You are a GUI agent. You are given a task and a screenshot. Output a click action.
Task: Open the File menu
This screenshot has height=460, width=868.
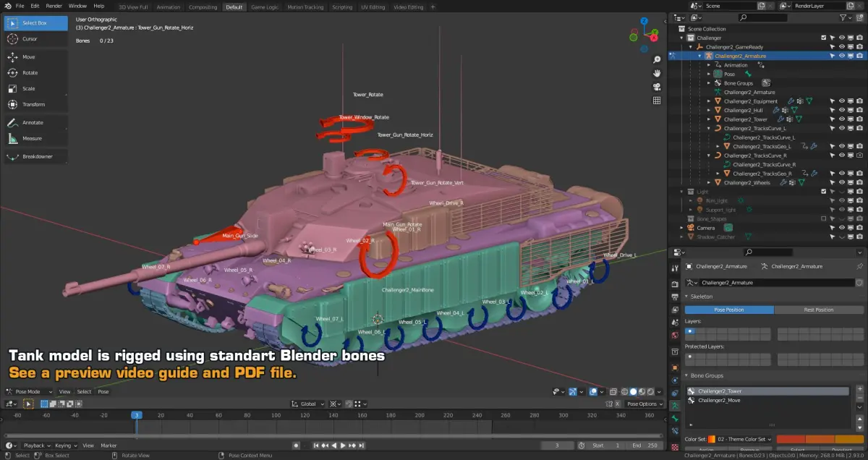click(20, 7)
